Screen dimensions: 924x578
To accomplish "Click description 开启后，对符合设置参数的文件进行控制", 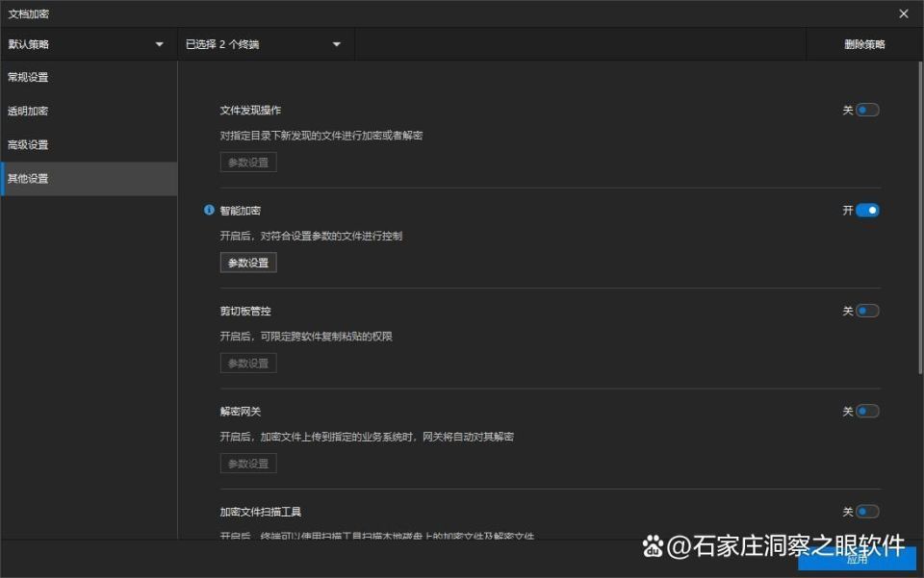I will pos(311,236).
